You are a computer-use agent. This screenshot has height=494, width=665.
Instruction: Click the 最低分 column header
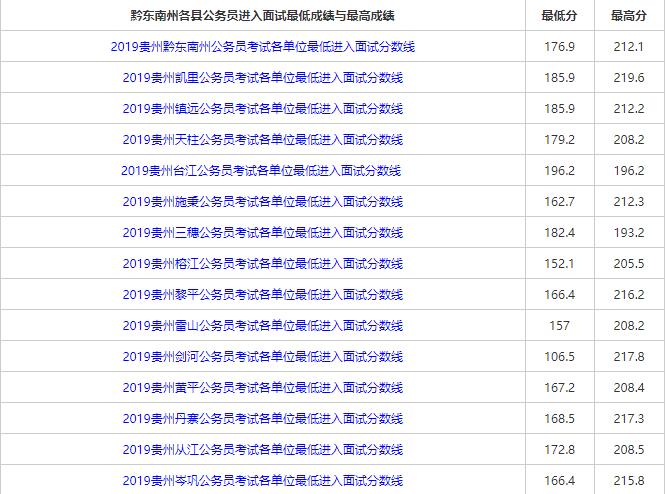coord(560,16)
